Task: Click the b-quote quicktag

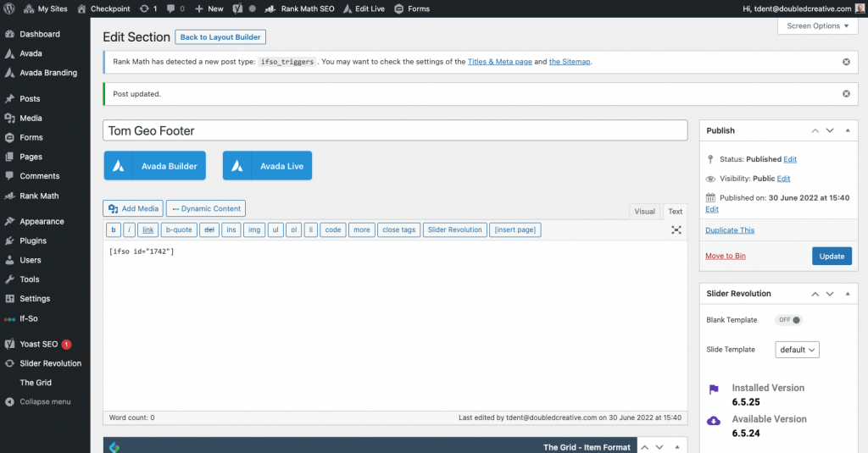Action: click(x=179, y=229)
